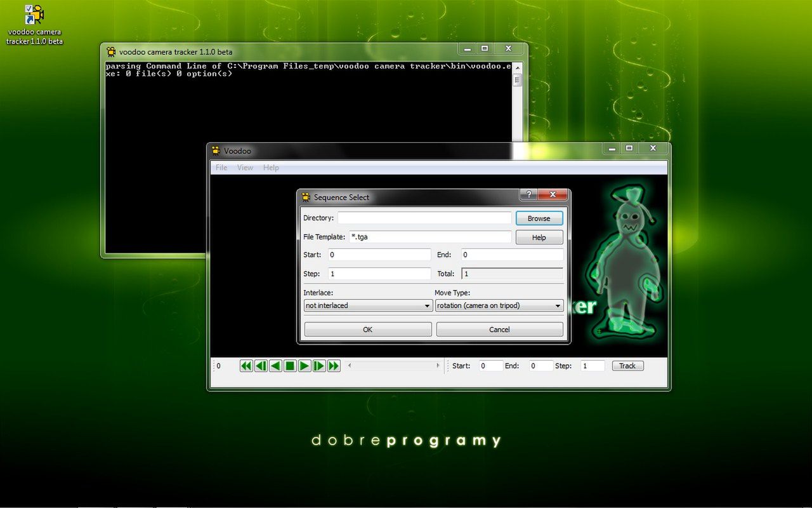Jump to the end of the sequence

[x=334, y=366]
